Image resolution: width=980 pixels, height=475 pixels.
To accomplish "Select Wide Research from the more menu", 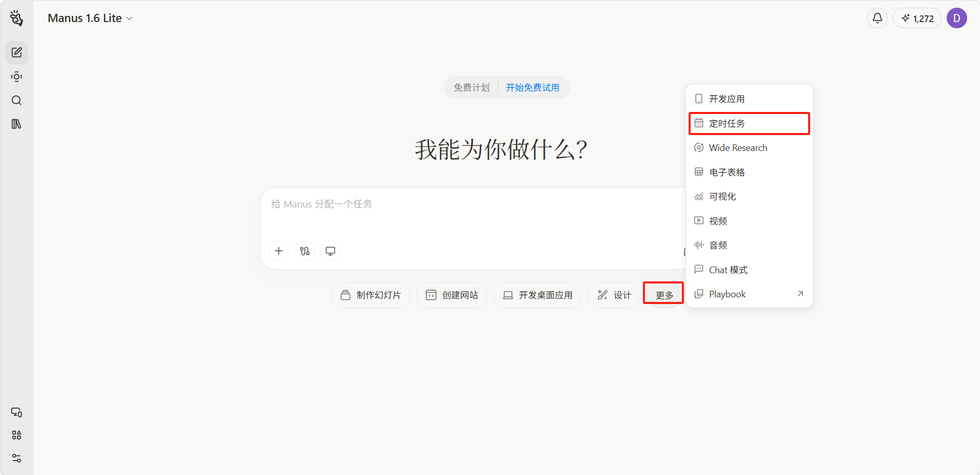I will click(749, 148).
